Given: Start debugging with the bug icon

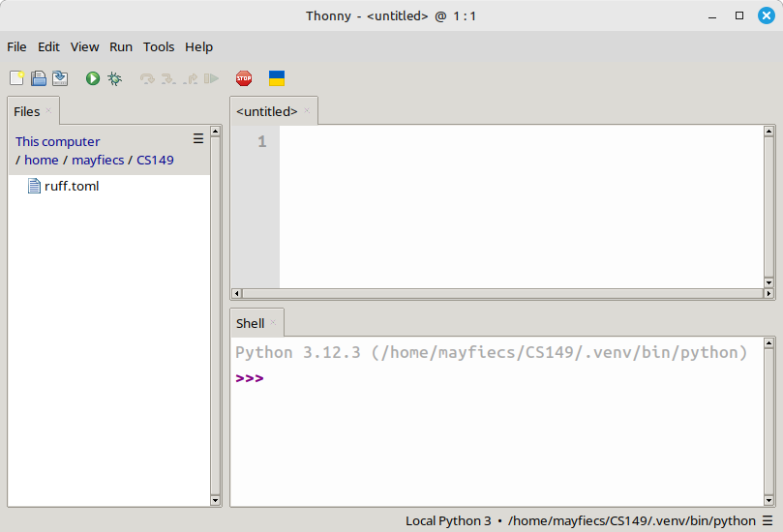Looking at the screenshot, I should pyautogui.click(x=115, y=78).
